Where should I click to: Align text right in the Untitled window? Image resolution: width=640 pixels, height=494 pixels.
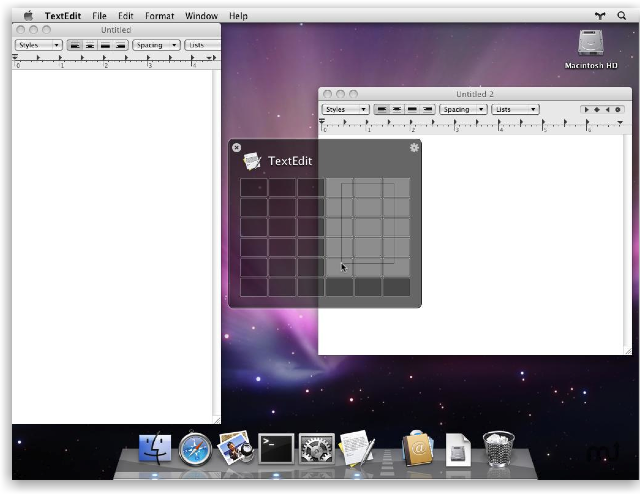(x=121, y=45)
